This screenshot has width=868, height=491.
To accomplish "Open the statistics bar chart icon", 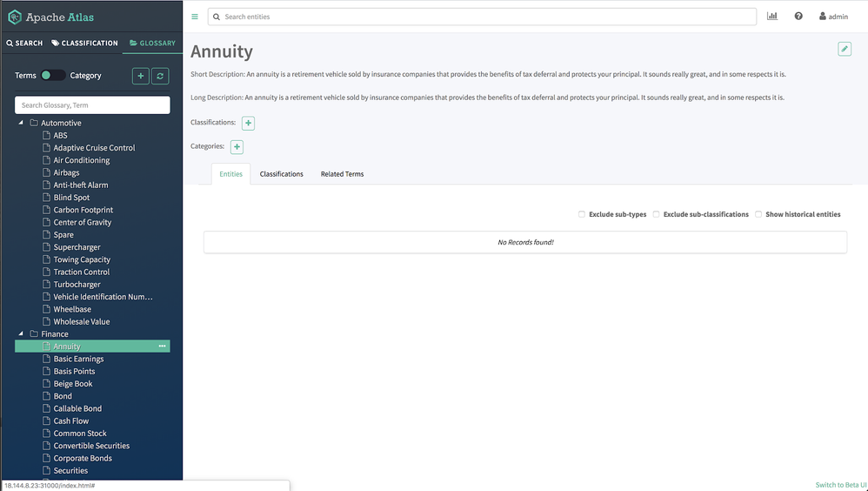I will tap(772, 16).
